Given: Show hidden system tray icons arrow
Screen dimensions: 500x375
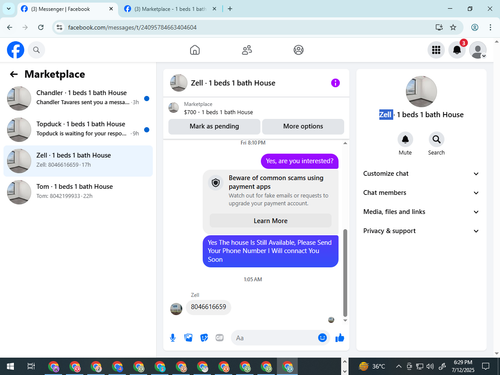Looking at the screenshot, I should tap(398, 367).
